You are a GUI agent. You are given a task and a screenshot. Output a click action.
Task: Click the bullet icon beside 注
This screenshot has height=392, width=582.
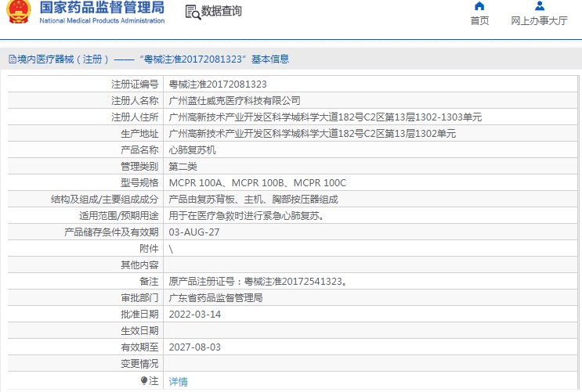tap(143, 381)
